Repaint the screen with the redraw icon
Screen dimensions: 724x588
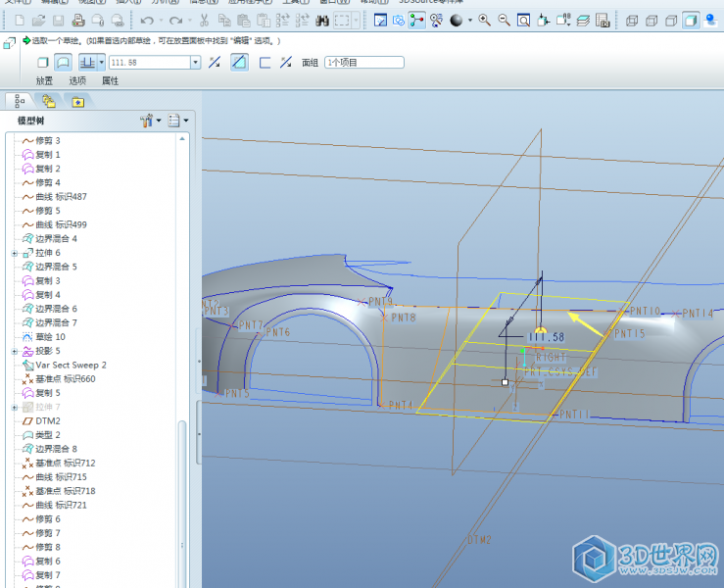pos(380,21)
